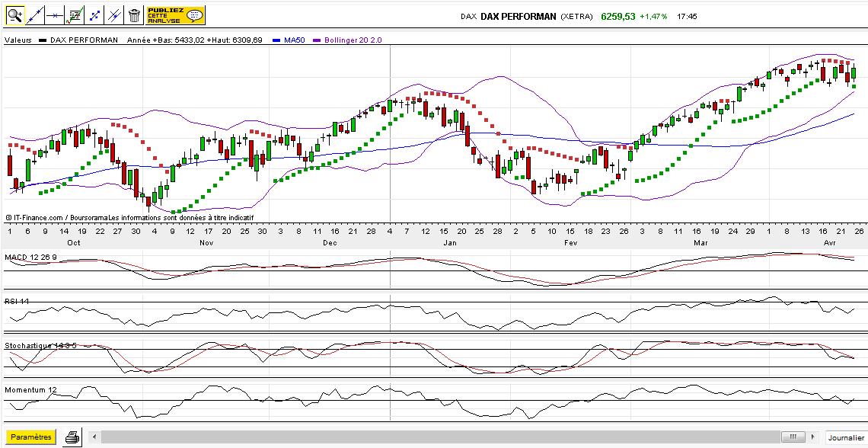Click the Oct month axis label

point(74,242)
